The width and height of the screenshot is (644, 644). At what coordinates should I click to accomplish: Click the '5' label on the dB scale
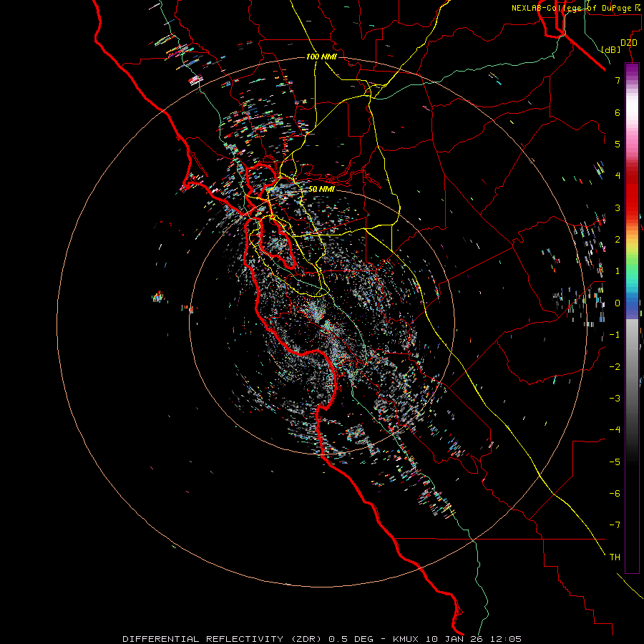point(618,144)
